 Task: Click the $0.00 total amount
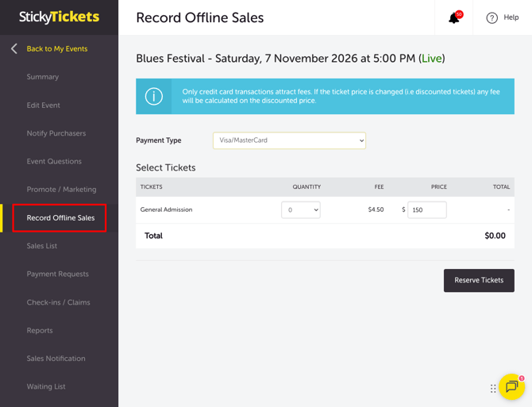tap(495, 236)
